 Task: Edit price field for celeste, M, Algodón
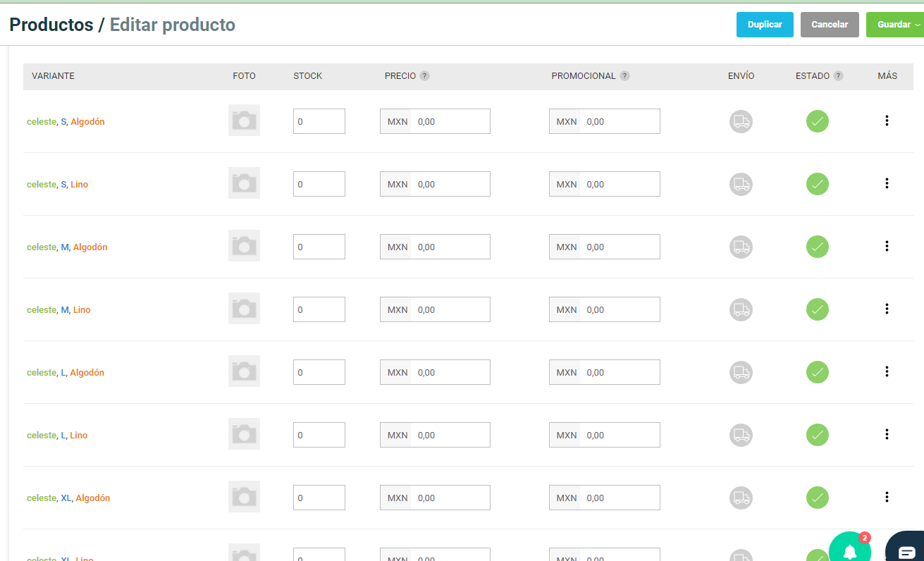435,247
